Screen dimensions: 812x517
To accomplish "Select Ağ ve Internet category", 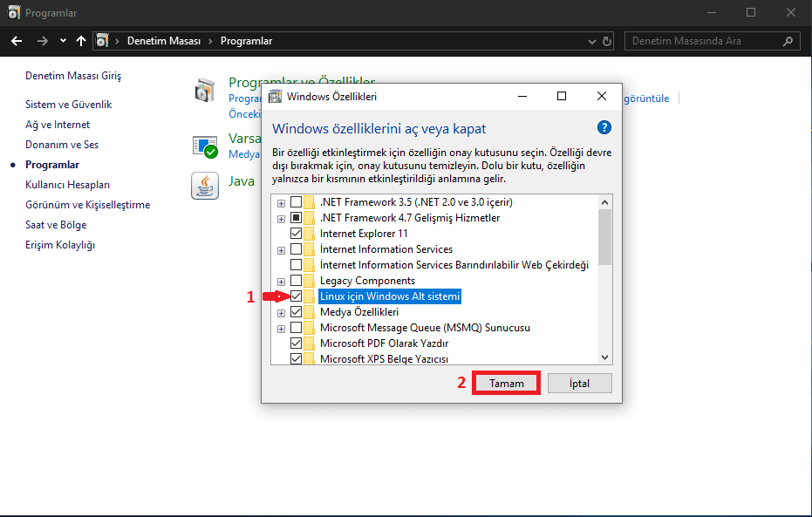I will 58,125.
